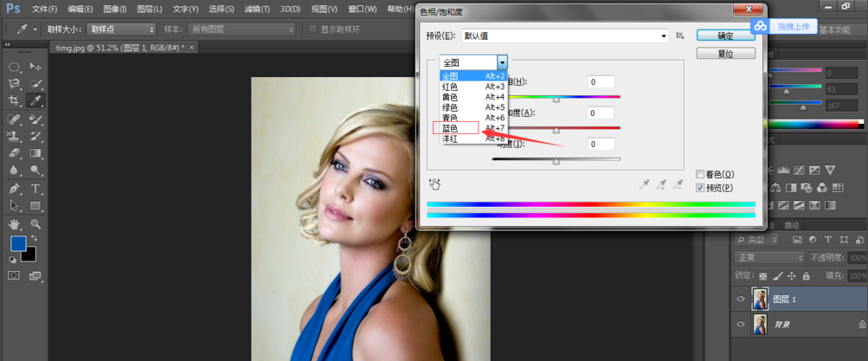This screenshot has width=868, height=361.
Task: Open the preset options menu icon
Action: 680,36
